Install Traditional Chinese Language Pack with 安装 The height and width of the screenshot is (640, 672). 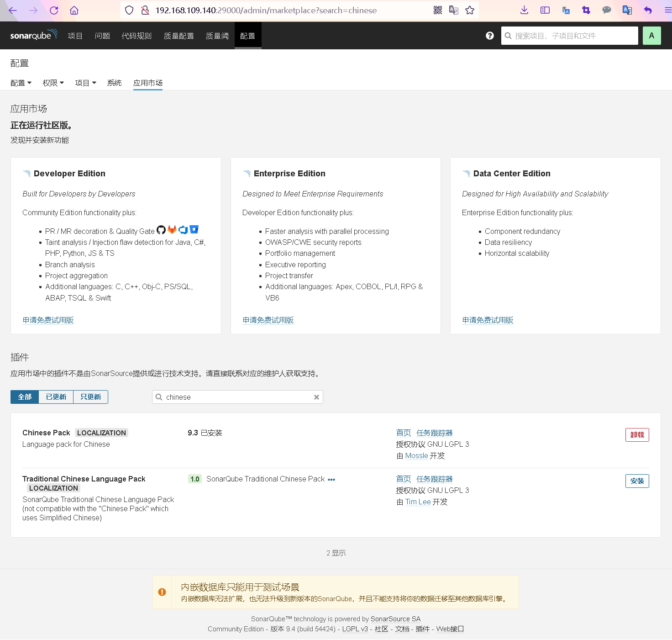point(637,481)
